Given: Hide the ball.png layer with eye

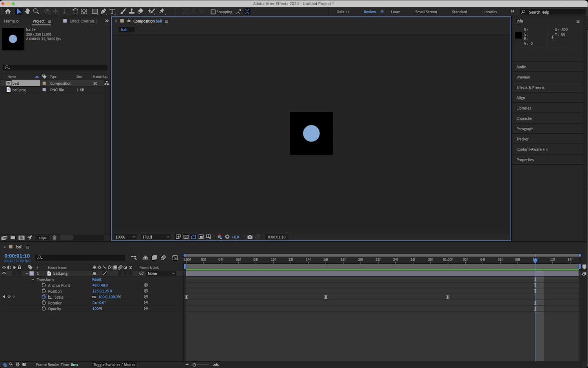Looking at the screenshot, I should coord(4,274).
